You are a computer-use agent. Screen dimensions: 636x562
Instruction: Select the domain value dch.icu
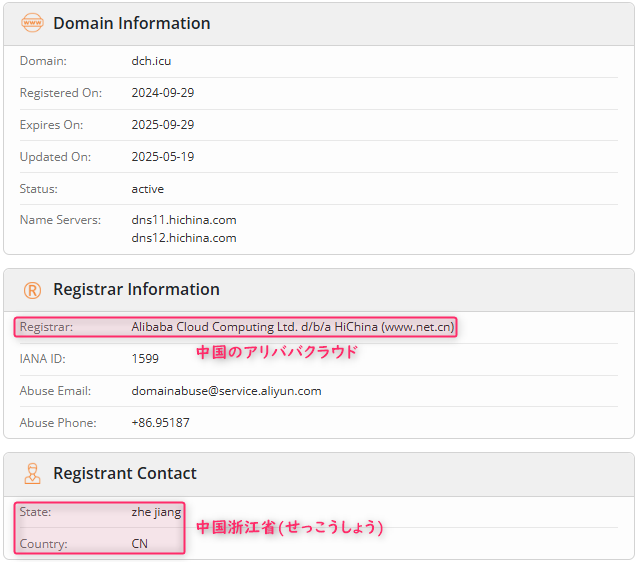(151, 61)
